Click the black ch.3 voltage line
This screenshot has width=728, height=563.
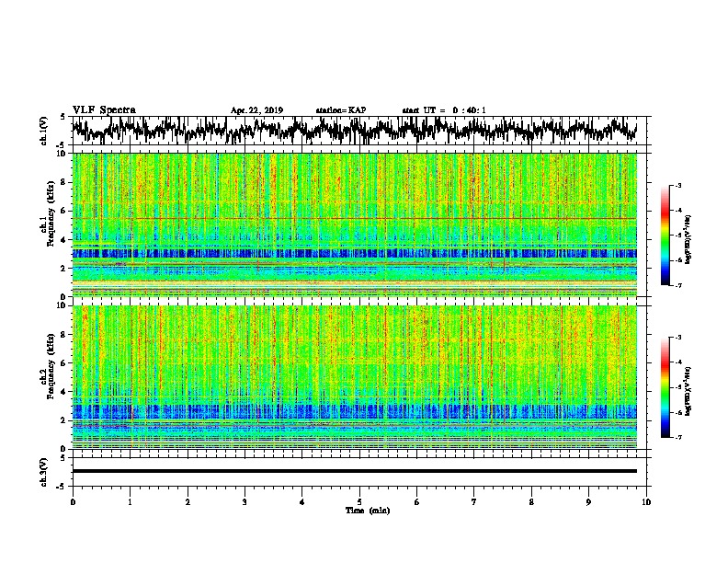coord(355,471)
